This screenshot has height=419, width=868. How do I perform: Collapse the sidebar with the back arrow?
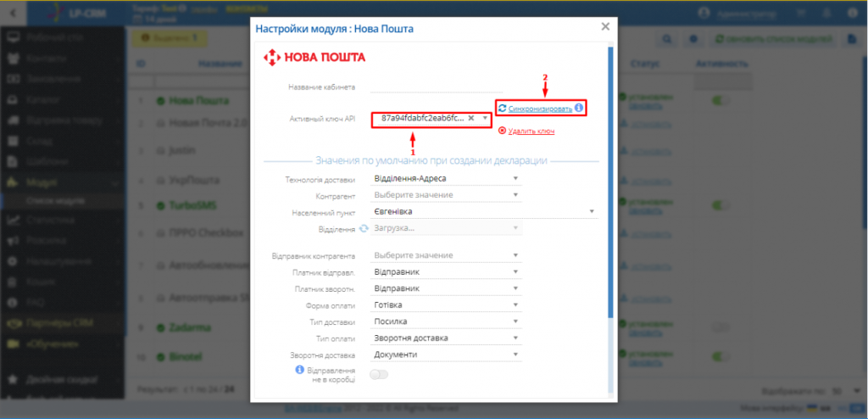tap(13, 12)
